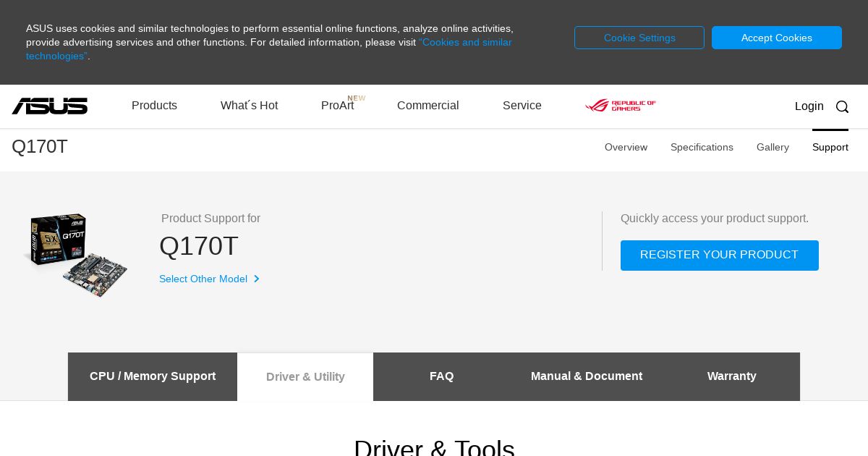Open the Warranty tab
Image resolution: width=868 pixels, height=456 pixels.
pyautogui.click(x=731, y=376)
